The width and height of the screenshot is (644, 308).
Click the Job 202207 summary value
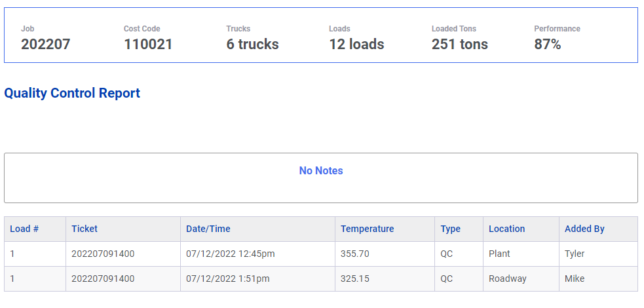coord(46,45)
